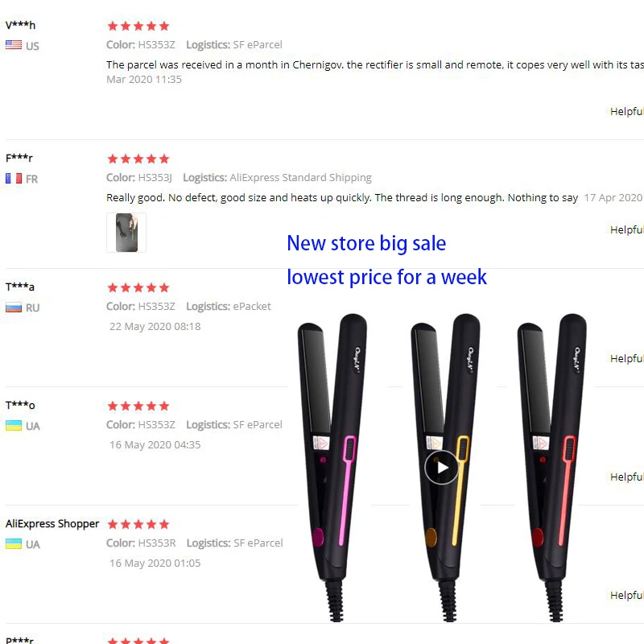Image resolution: width=644 pixels, height=644 pixels.
Task: Mark V***h's review as Helpful
Action: [x=627, y=111]
